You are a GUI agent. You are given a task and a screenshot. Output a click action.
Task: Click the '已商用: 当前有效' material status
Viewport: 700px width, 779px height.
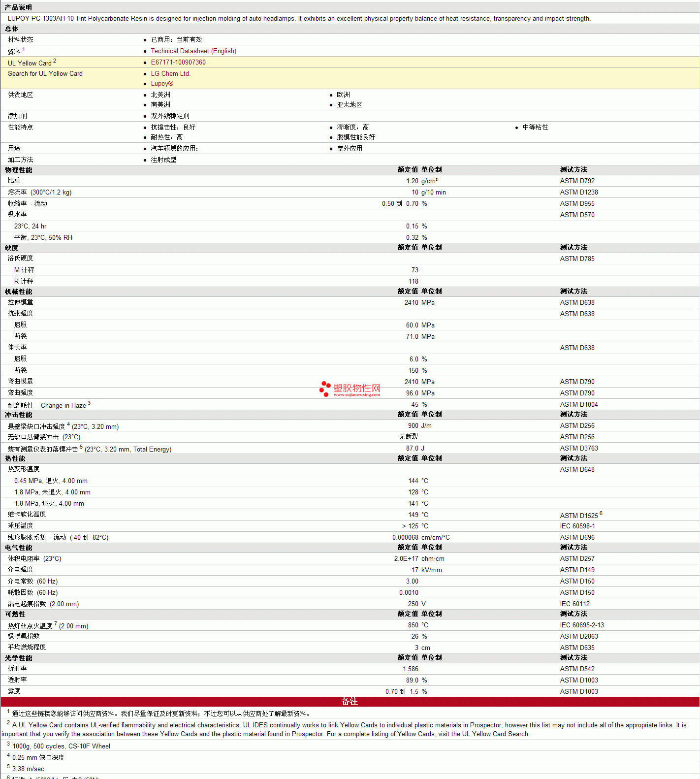(176, 39)
